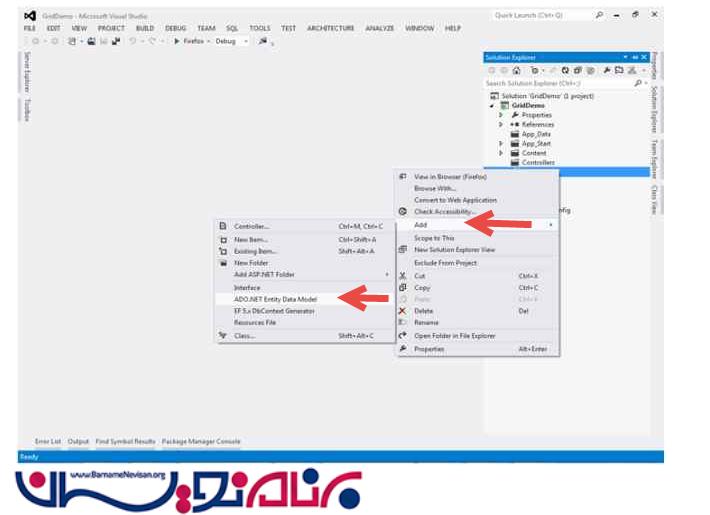Click the View Class Diagram icon

click(x=632, y=71)
